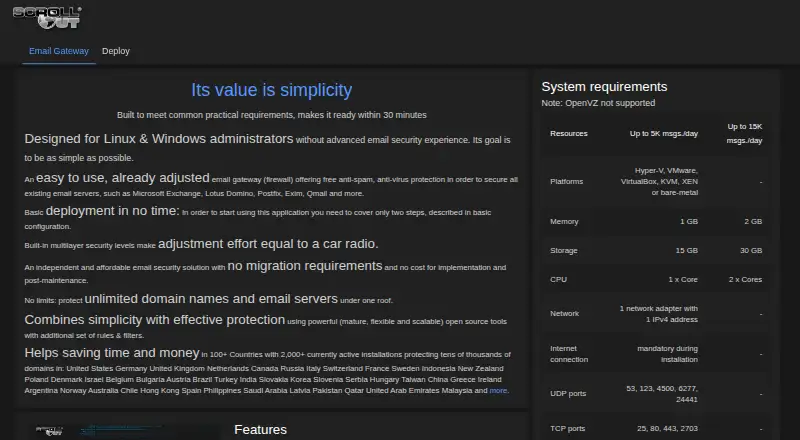
Task: Click the 'Storage' row label
Action: coord(563,251)
